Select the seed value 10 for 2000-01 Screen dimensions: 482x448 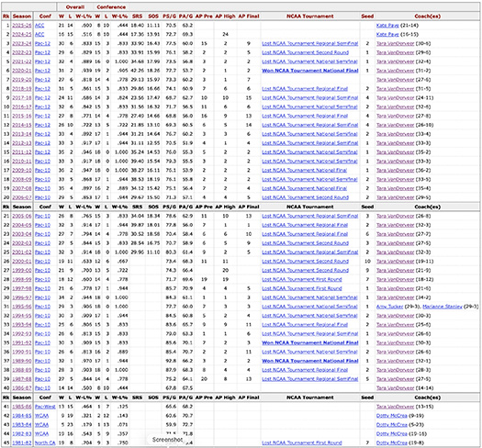pyautogui.click(x=367, y=261)
